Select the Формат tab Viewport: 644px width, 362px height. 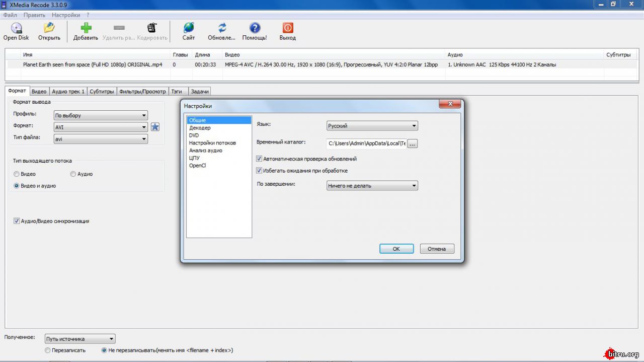17,91
